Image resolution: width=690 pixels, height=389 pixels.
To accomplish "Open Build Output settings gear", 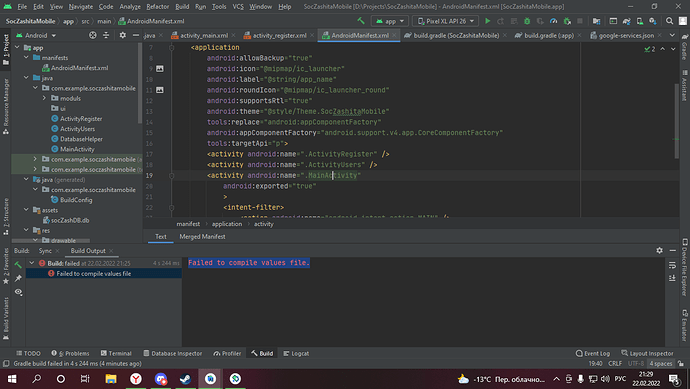I will click(x=659, y=250).
